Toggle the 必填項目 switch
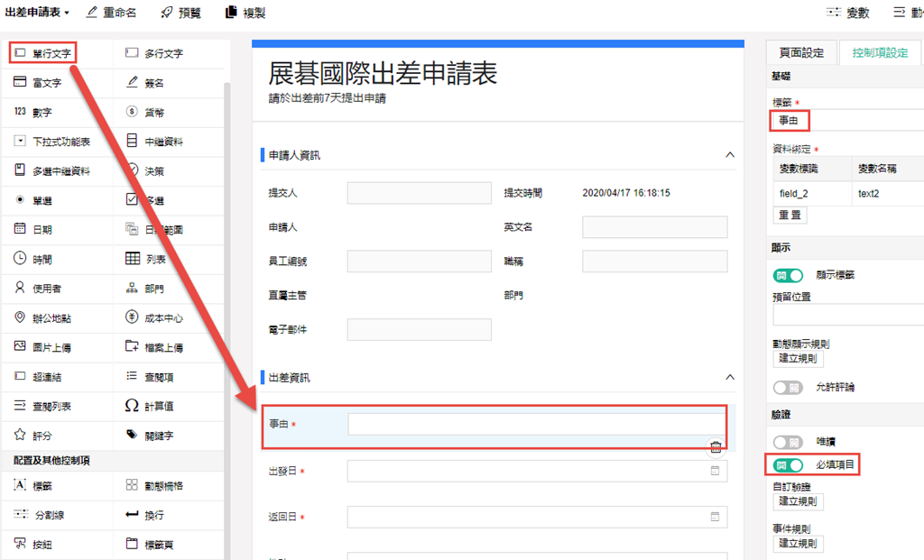 (x=788, y=465)
